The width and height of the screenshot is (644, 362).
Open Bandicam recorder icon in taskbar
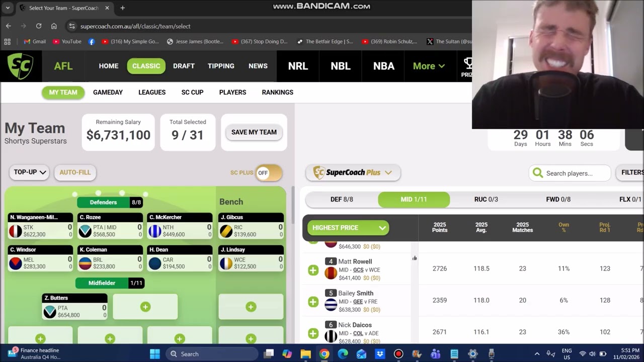tap(398, 354)
